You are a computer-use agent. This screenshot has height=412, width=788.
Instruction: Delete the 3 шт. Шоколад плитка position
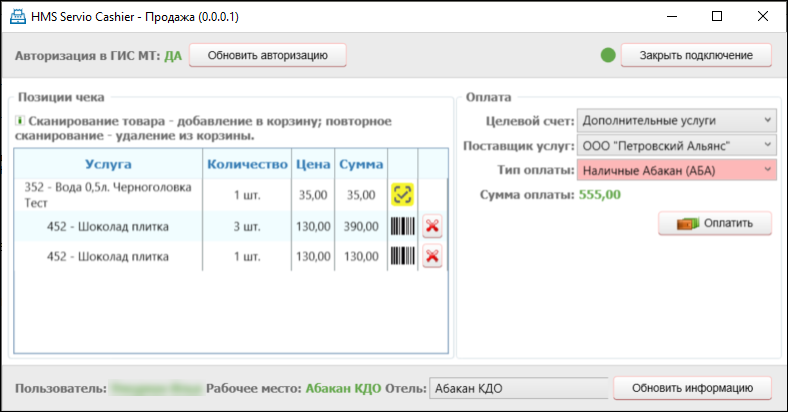pos(432,226)
